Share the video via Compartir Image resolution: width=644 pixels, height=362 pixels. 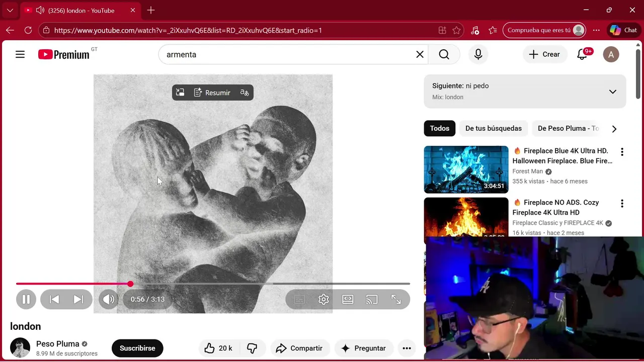pos(299,348)
